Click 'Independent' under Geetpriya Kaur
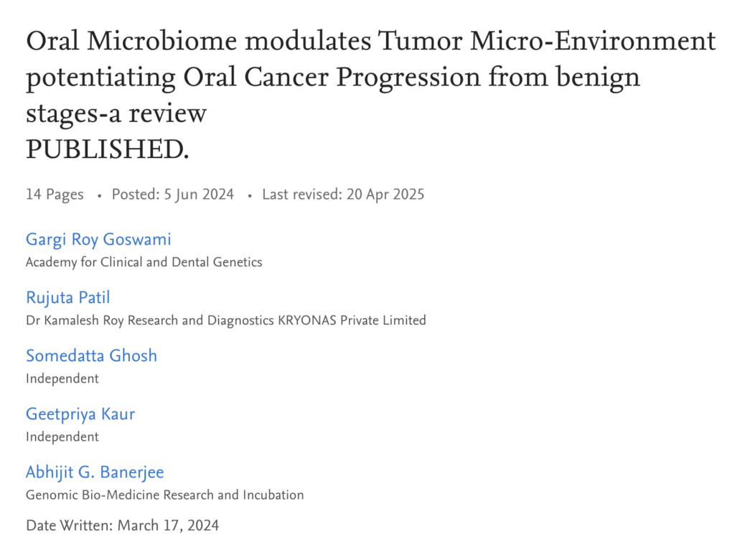Image resolution: width=735 pixels, height=560 pixels. pyautogui.click(x=62, y=437)
